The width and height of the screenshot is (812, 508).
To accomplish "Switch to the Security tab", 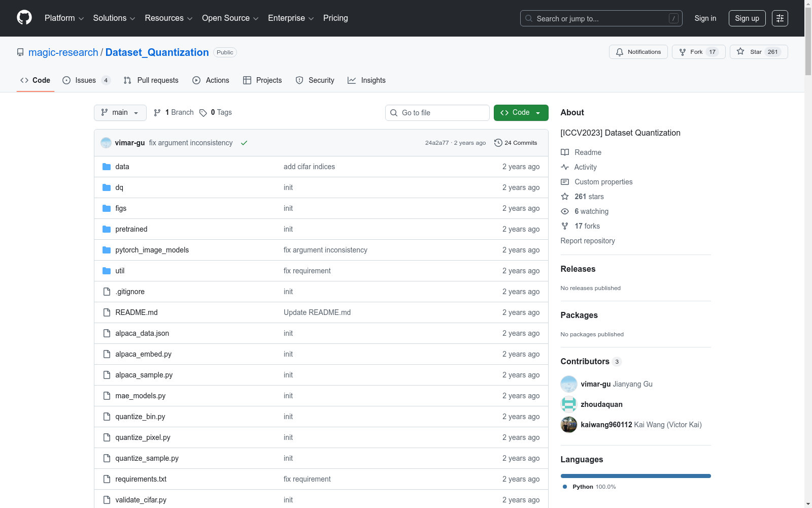I will [x=315, y=80].
